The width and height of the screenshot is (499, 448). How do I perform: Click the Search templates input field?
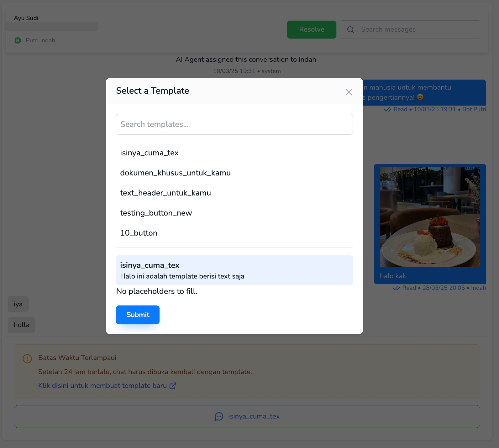point(234,124)
